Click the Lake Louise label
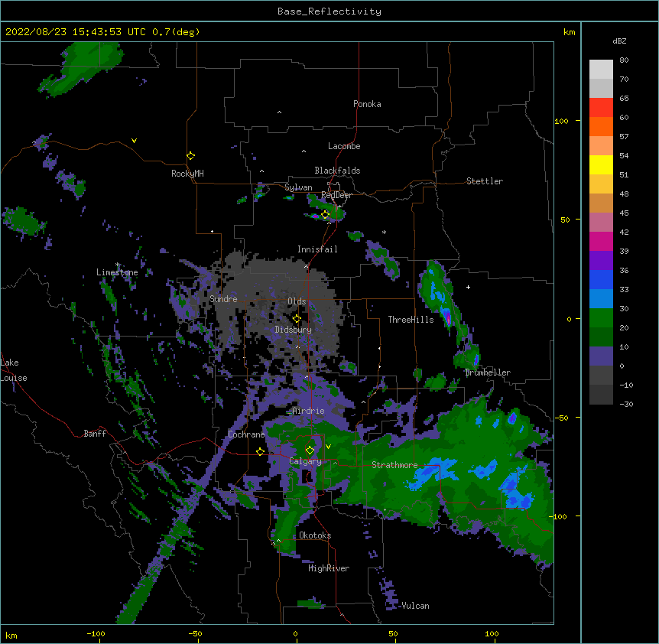This screenshot has height=644, width=659. click(x=14, y=370)
